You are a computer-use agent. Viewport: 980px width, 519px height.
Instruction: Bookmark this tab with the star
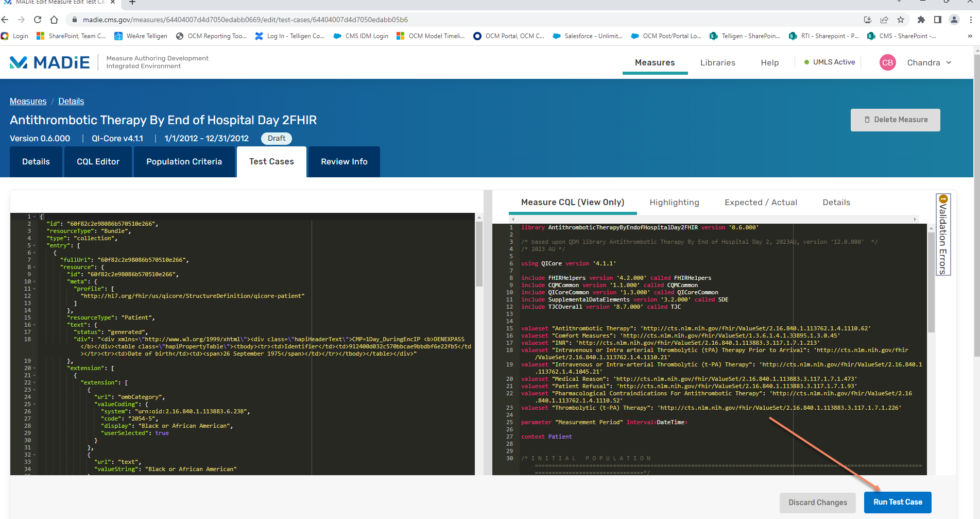pos(901,20)
